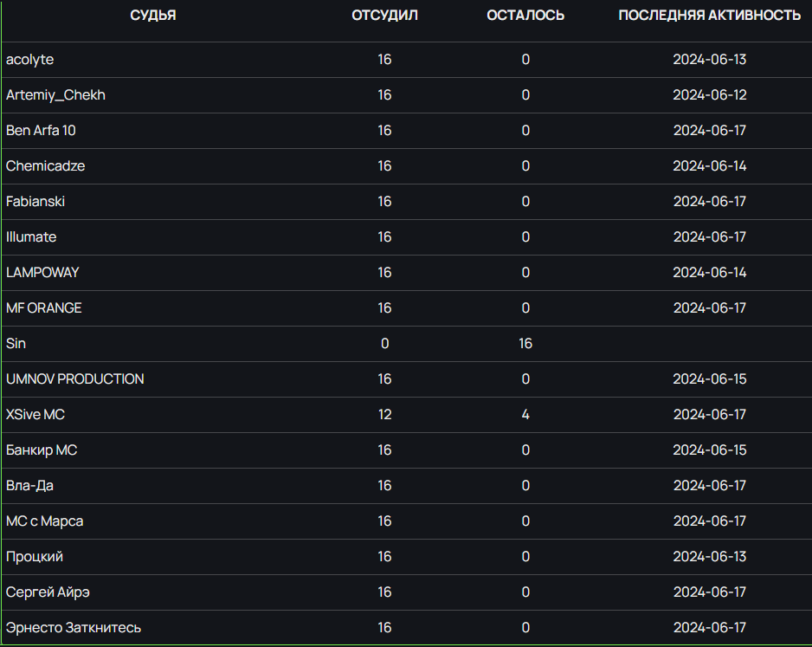Click Illumate judge name

coord(31,237)
